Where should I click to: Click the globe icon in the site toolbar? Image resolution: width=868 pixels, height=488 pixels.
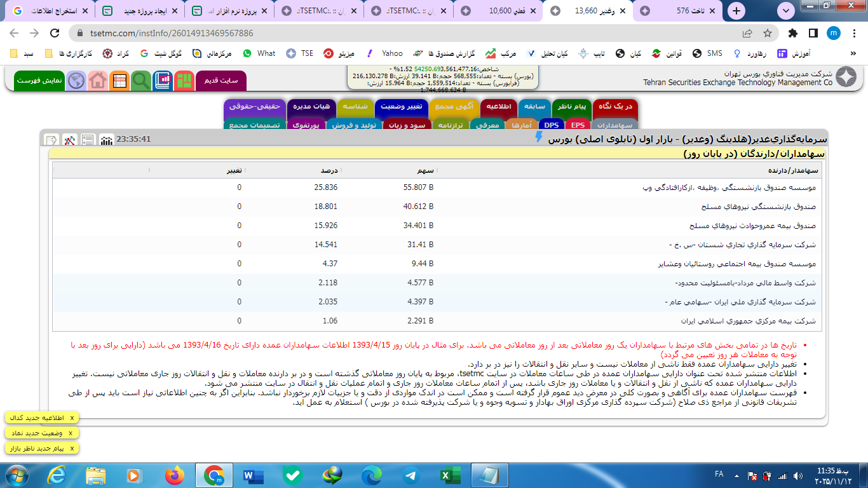click(76, 81)
